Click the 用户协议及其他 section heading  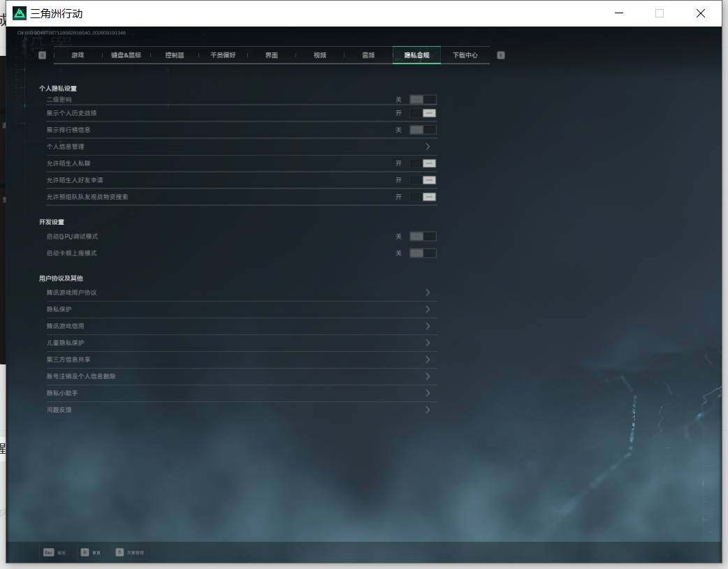pos(61,279)
